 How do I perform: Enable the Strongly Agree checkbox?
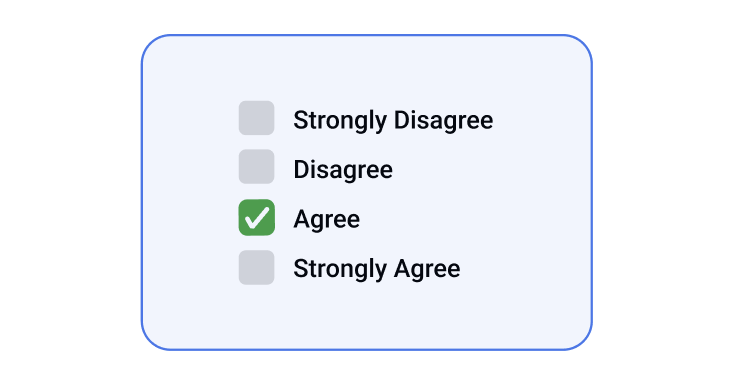(x=257, y=267)
